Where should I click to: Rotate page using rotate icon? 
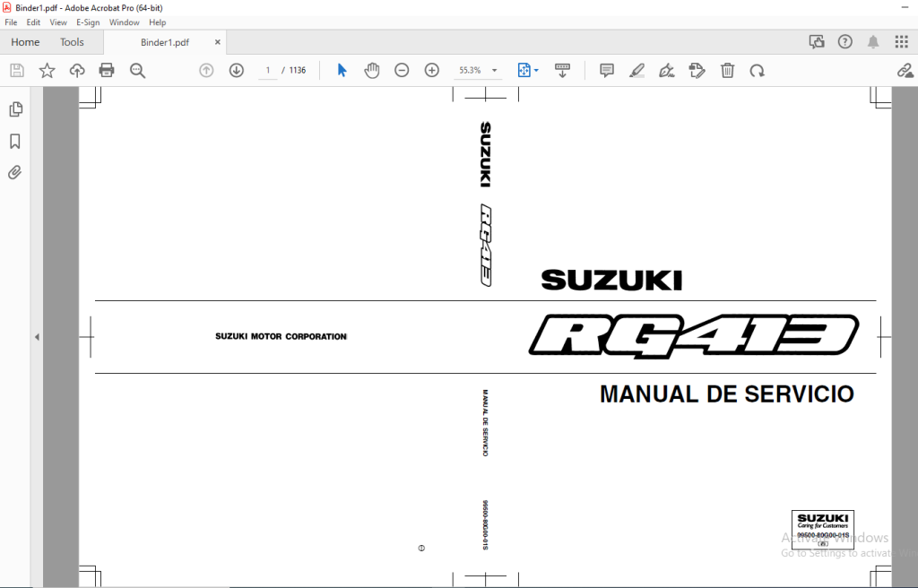coord(757,71)
